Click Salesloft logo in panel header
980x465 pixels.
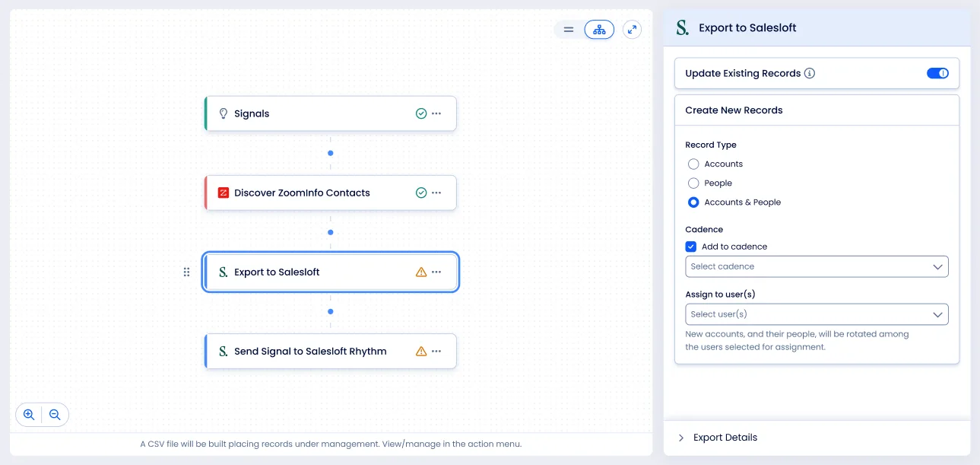[x=682, y=28]
